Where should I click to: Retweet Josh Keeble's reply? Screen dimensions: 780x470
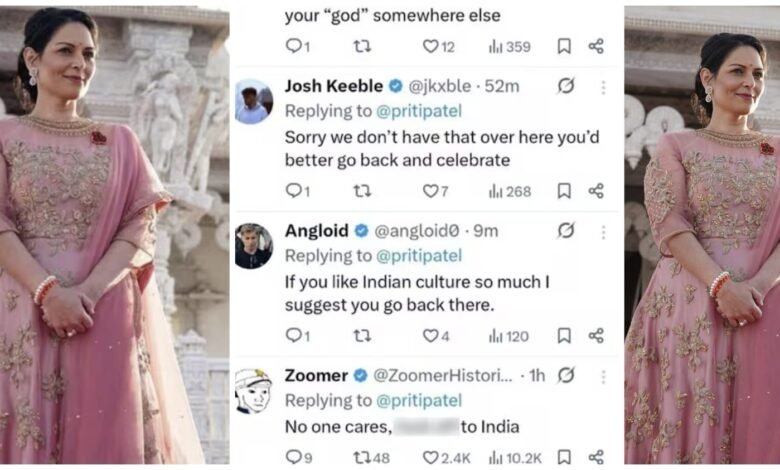pyautogui.click(x=362, y=191)
